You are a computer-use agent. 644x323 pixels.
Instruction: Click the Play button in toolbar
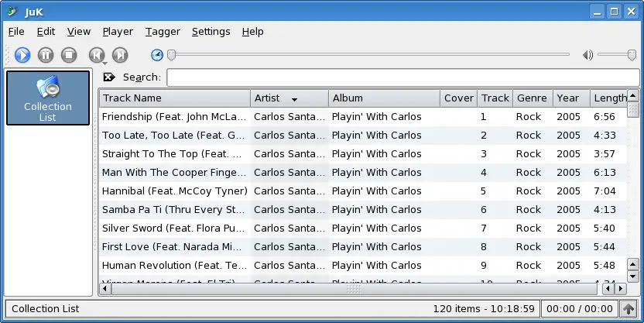(22, 55)
